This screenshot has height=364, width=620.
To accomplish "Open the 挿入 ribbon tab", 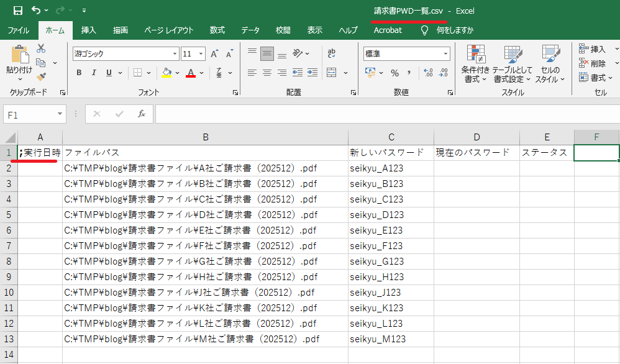I will [89, 30].
